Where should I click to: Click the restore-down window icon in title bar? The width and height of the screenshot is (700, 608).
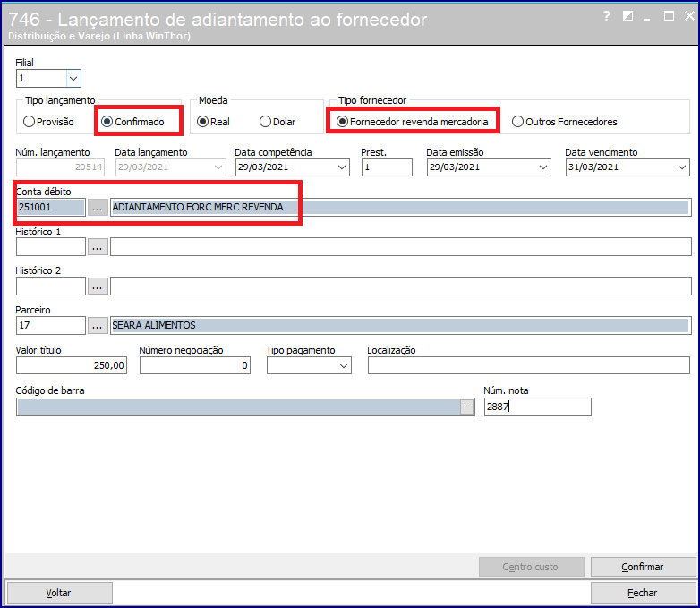pos(627,16)
